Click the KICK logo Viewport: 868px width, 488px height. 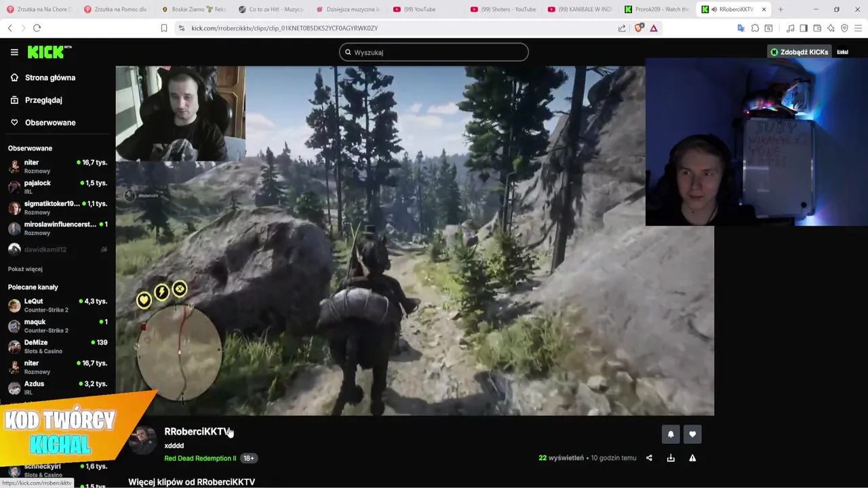50,52
